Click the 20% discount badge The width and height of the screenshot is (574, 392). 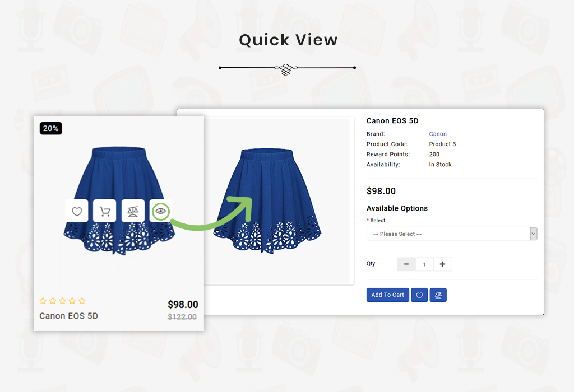pyautogui.click(x=51, y=128)
